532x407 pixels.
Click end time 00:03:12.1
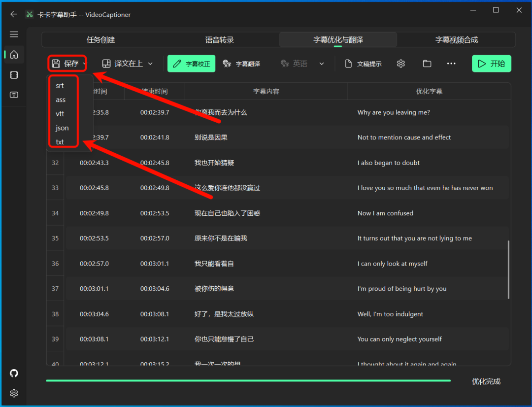tap(155, 339)
